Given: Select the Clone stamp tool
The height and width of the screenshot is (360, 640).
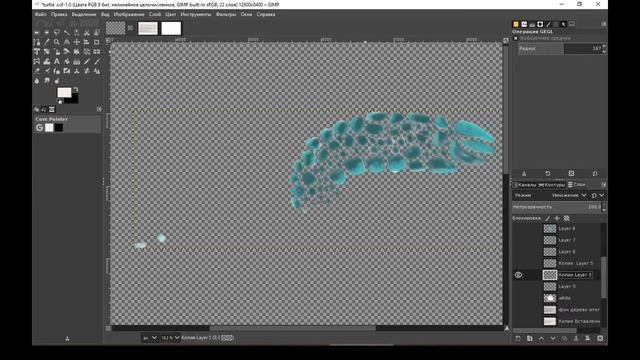Looking at the screenshot, I should click(77, 71).
